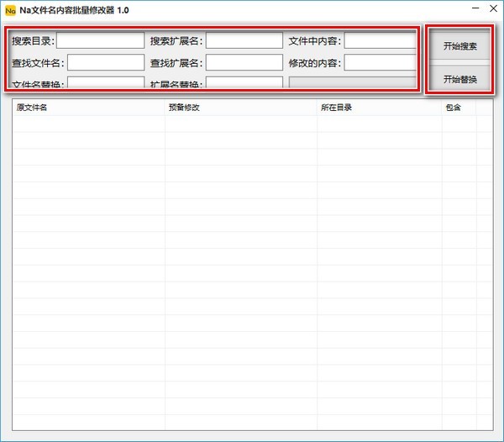This screenshot has width=504, height=442.
Task: Close the Na文件名内容批量修改器 window
Action: coord(493,8)
